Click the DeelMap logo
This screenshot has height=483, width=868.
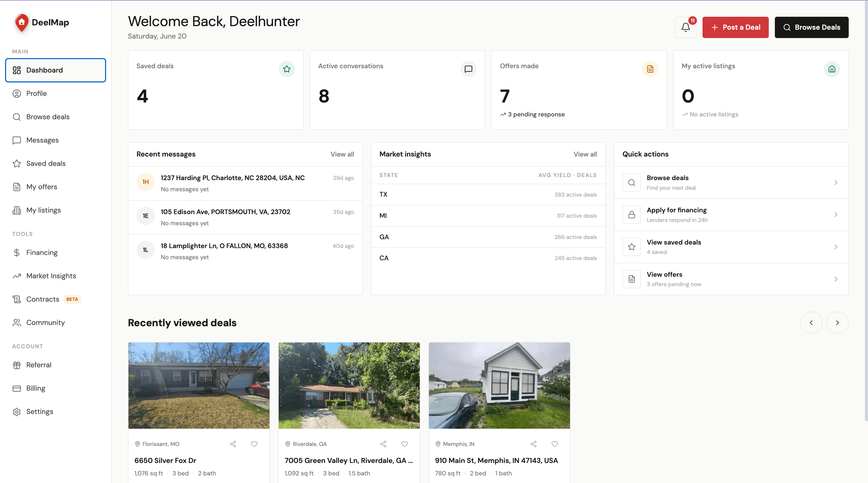[42, 23]
